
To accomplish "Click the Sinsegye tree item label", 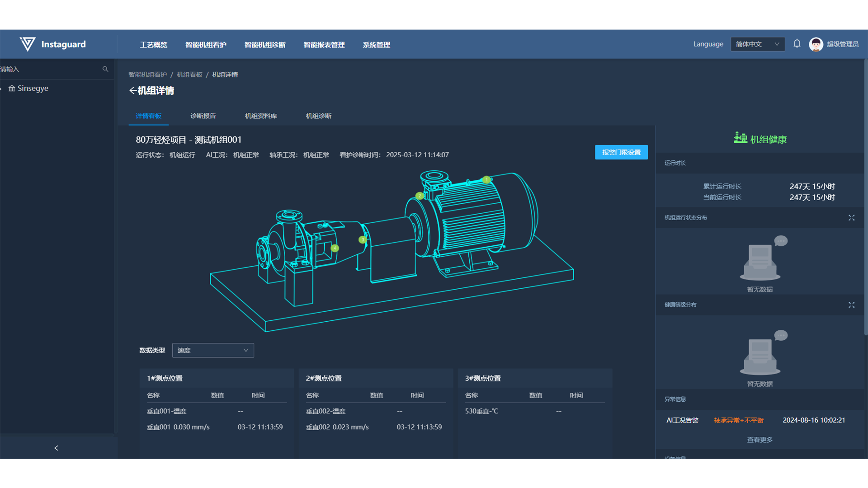I will (33, 89).
